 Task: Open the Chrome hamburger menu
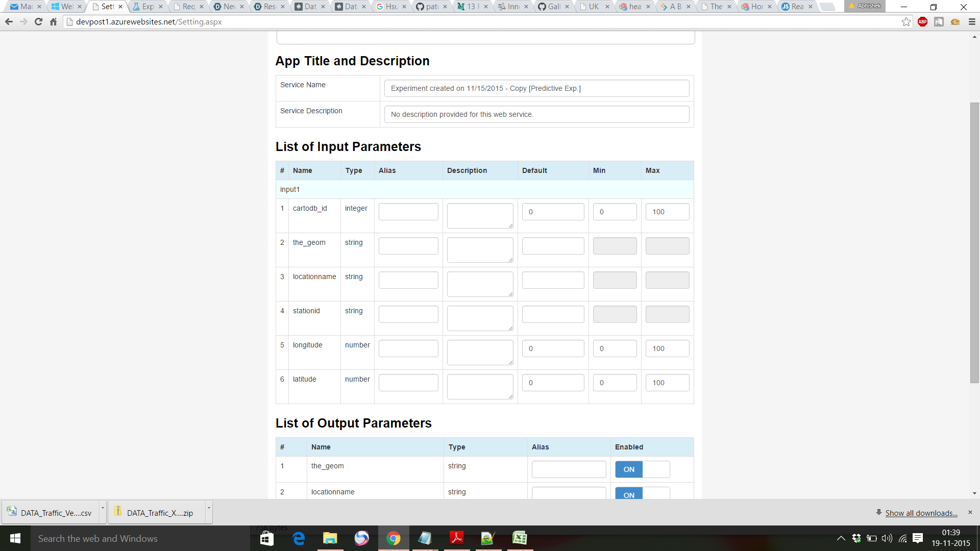click(972, 22)
